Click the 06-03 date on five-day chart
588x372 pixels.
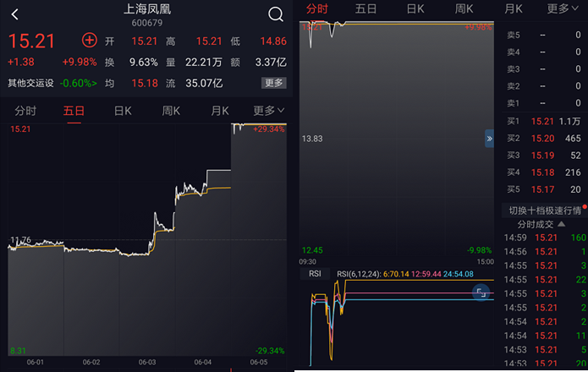tap(147, 362)
